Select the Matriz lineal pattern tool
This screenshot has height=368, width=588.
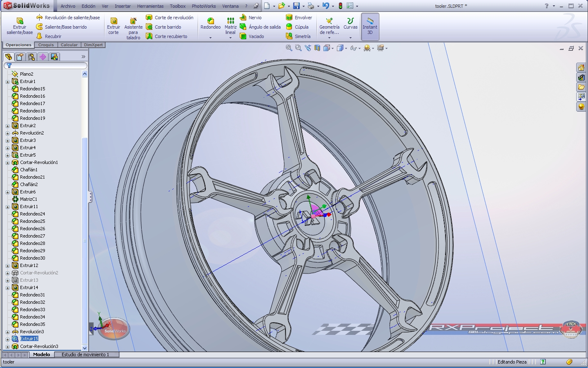click(230, 26)
